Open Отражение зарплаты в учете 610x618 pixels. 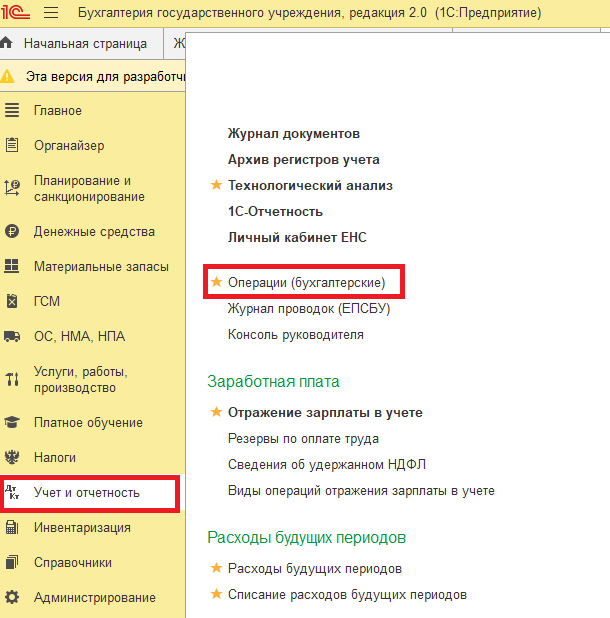click(x=325, y=413)
